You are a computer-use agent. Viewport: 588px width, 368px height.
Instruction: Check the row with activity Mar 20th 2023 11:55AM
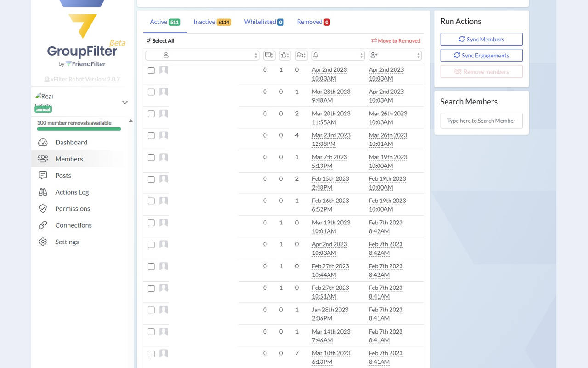pyautogui.click(x=151, y=114)
